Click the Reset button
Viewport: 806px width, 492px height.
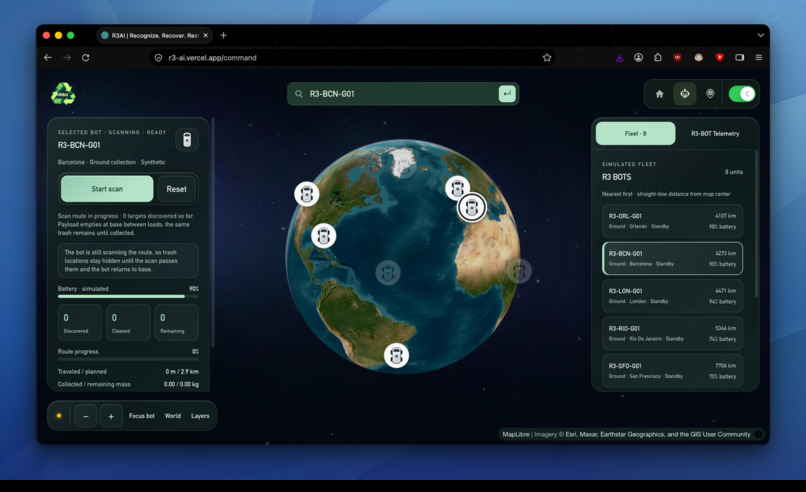pos(176,189)
